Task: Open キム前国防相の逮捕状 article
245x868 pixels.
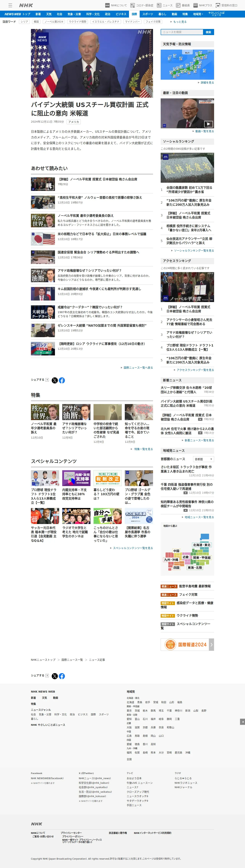Action: [99, 289]
